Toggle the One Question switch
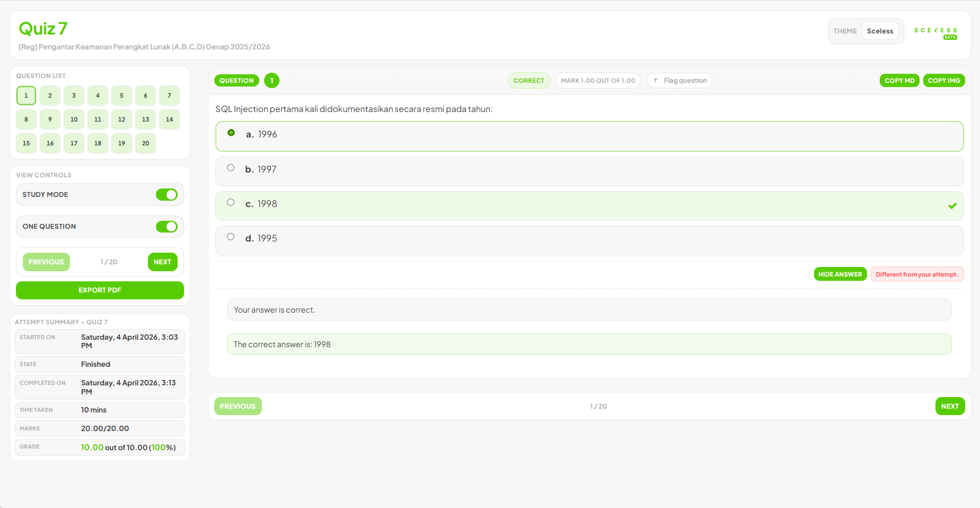 (167, 227)
